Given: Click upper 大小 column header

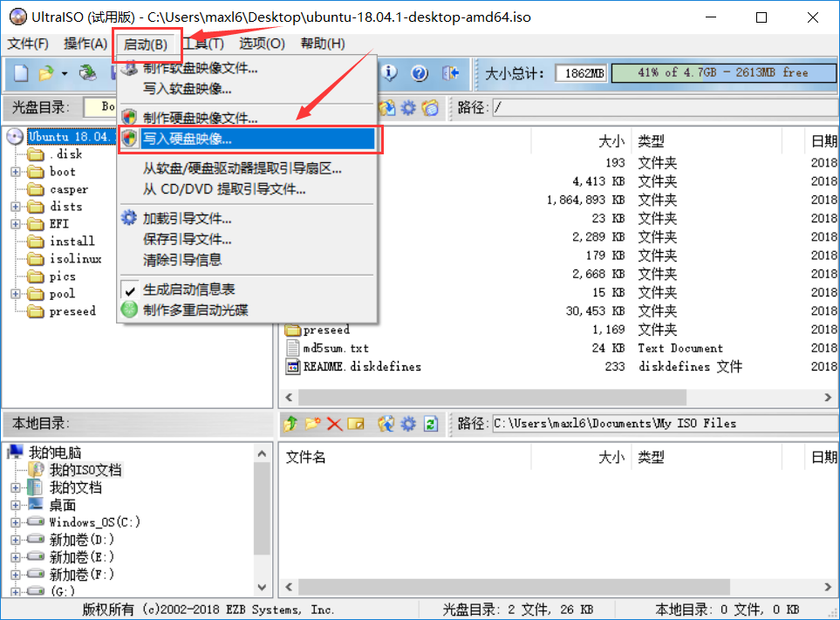Looking at the screenshot, I should (581, 141).
